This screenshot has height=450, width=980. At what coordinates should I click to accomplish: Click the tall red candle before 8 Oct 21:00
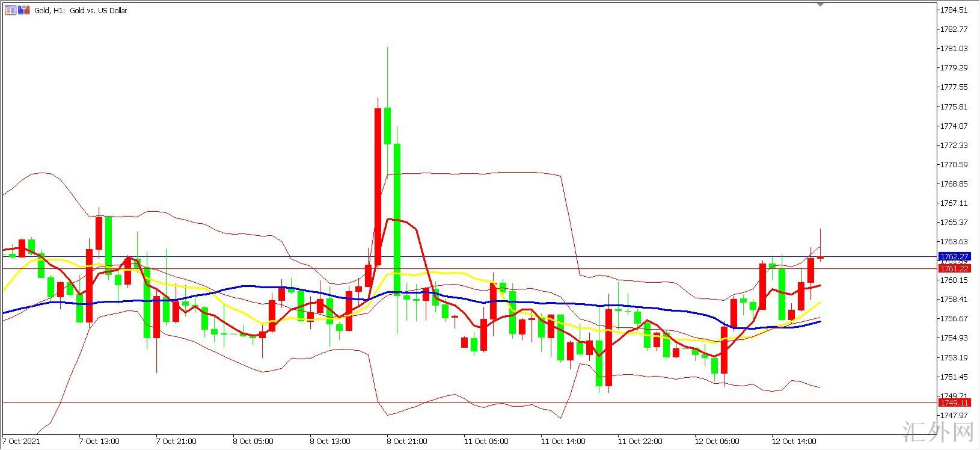(x=378, y=186)
